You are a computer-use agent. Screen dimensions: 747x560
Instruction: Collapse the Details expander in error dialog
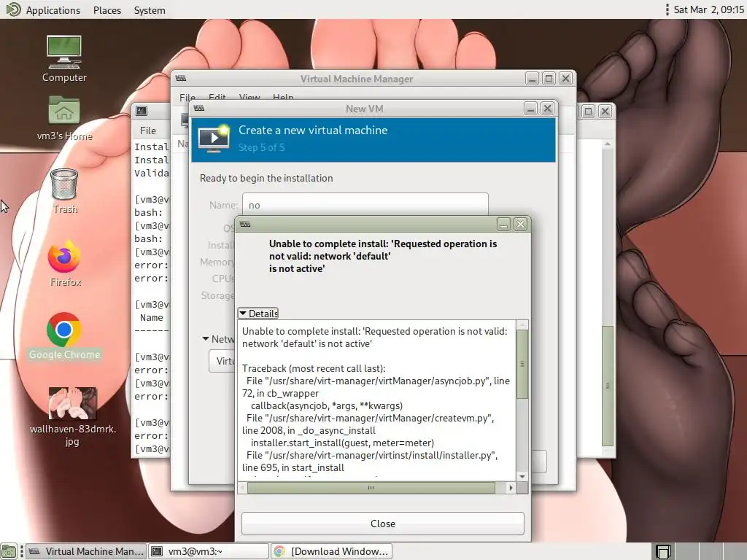258,314
